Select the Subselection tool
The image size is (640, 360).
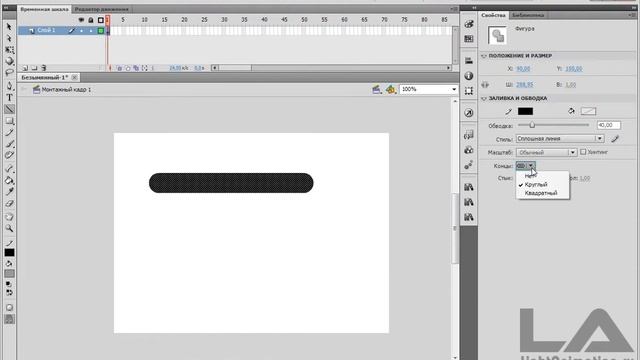[x=9, y=38]
